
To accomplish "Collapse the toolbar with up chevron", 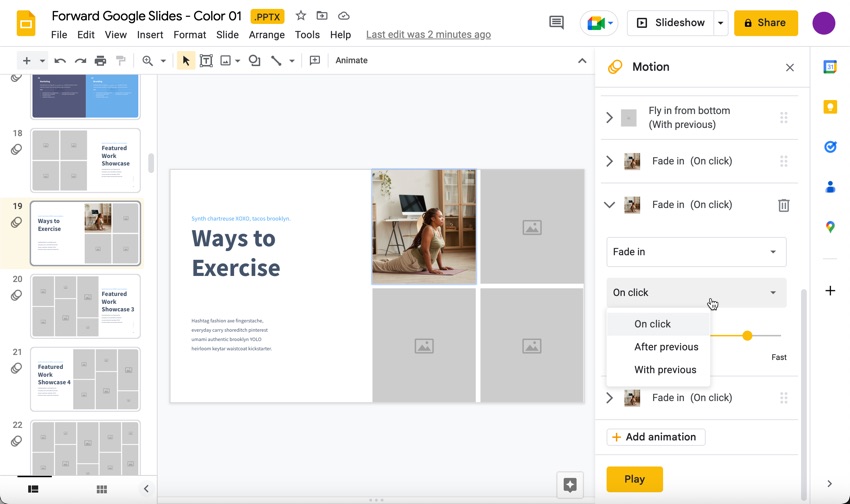I will click(582, 61).
